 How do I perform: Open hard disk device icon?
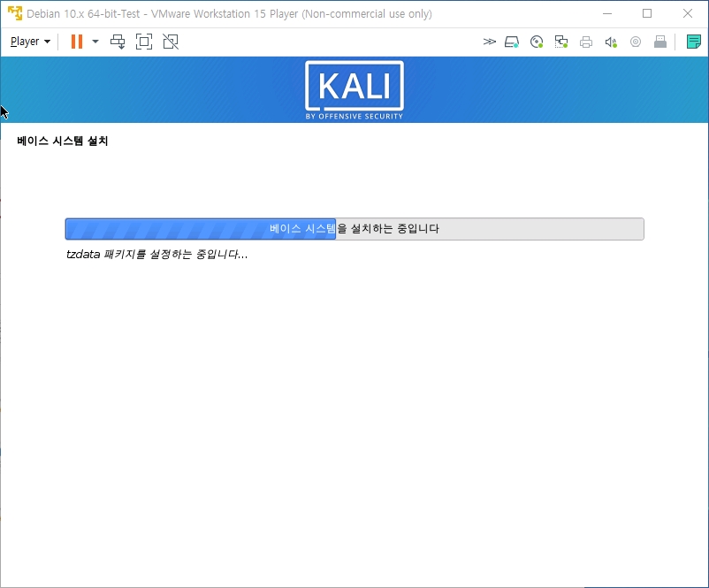click(512, 42)
